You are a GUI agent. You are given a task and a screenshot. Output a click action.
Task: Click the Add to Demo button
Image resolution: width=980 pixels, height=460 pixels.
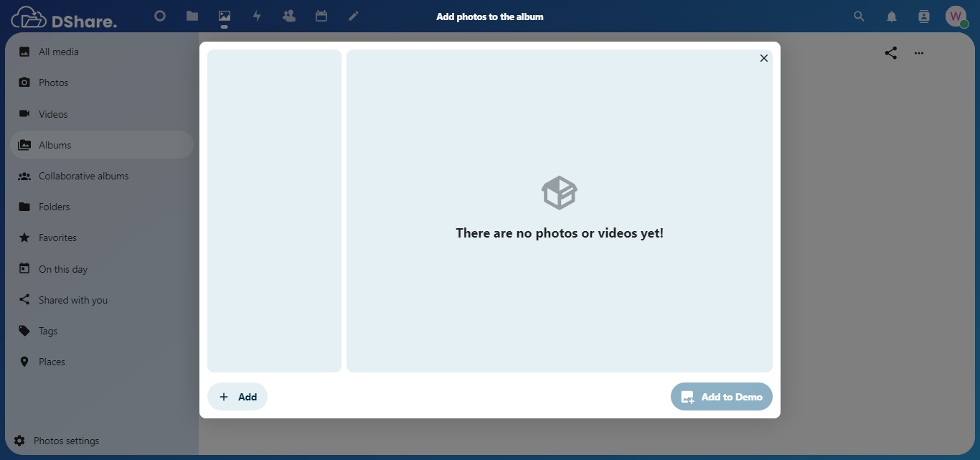click(x=722, y=396)
